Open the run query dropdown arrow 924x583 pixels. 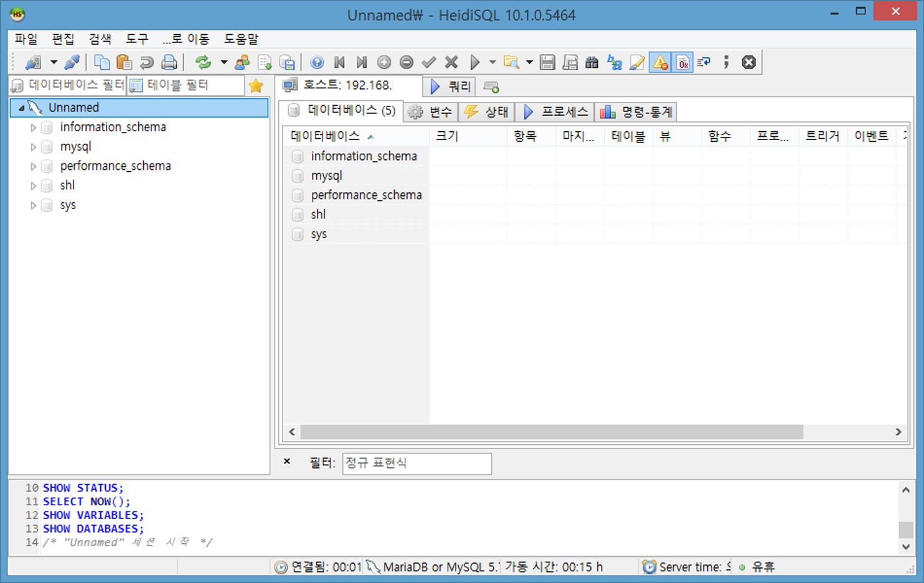coord(493,62)
